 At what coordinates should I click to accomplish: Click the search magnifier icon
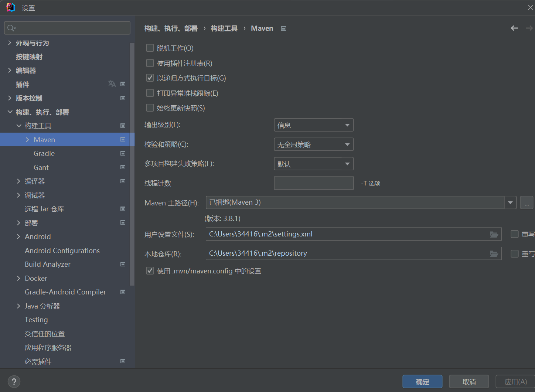click(11, 28)
